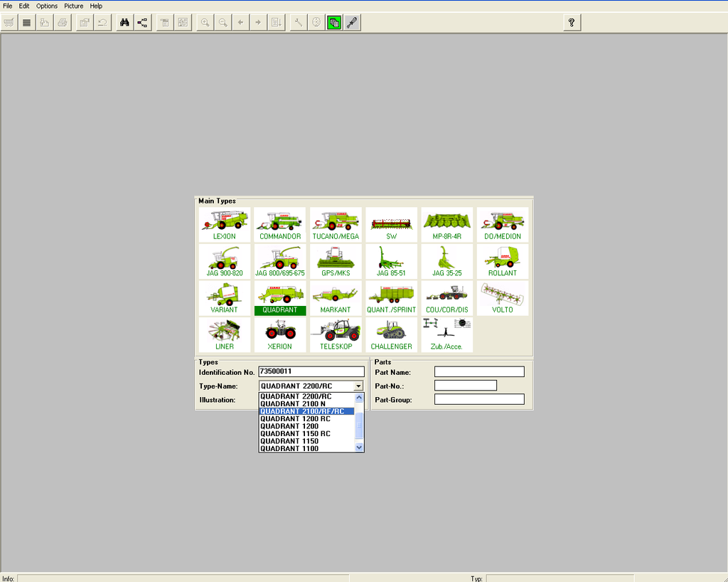Select the ROLLANT baler type
728x582 pixels.
pyautogui.click(x=503, y=262)
